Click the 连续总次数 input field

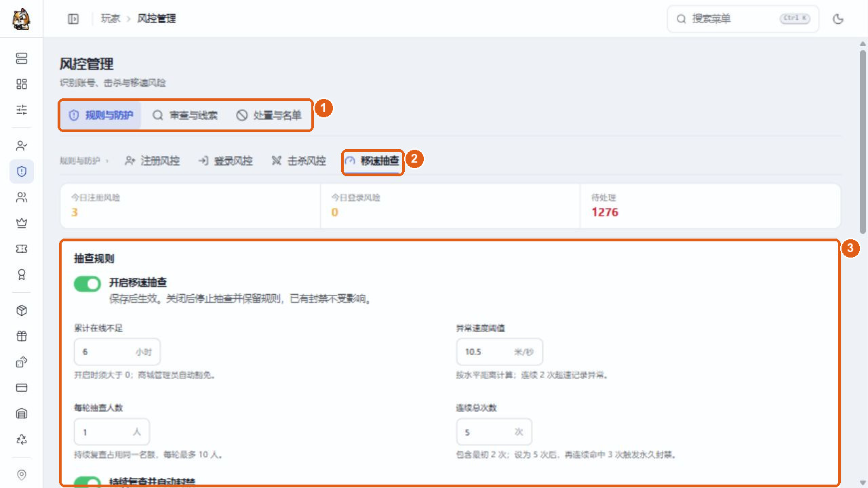(494, 432)
